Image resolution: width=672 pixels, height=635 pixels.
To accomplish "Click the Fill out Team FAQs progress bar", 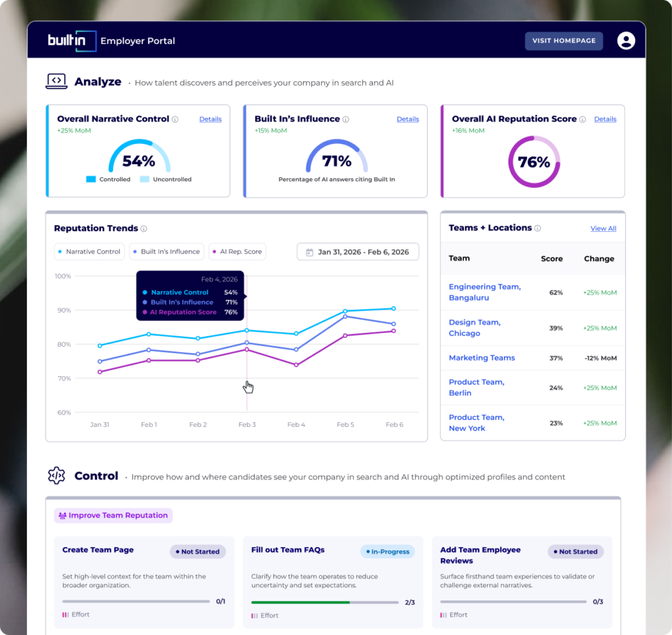I will (x=325, y=602).
